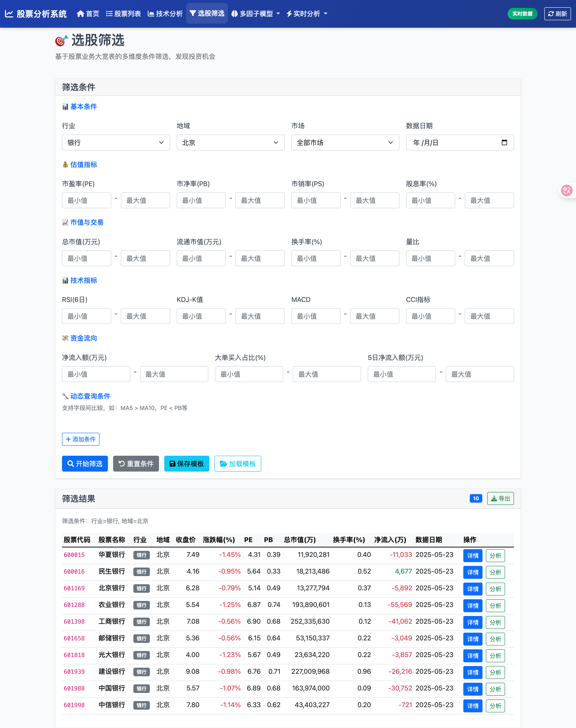The width and height of the screenshot is (576, 728).
Task: Click 开始筛选 search button
Action: [x=85, y=464]
